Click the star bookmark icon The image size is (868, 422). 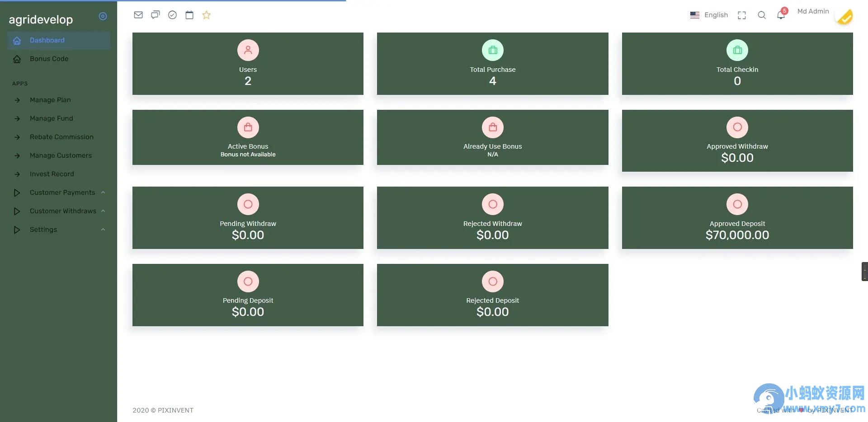tap(207, 15)
